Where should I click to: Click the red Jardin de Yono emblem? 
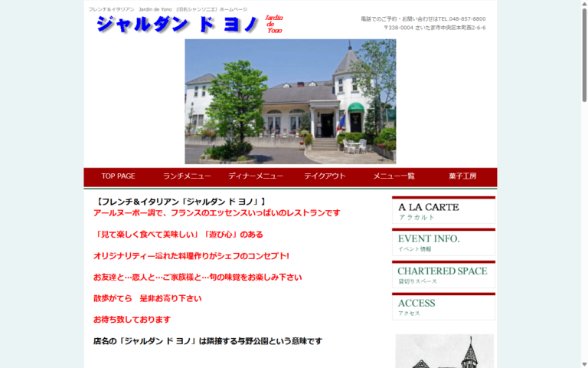(x=274, y=24)
